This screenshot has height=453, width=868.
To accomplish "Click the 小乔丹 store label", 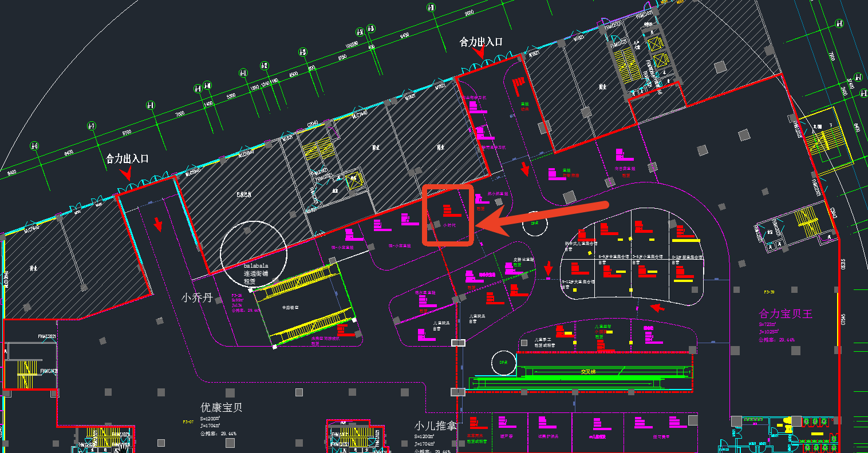I will [x=197, y=298].
